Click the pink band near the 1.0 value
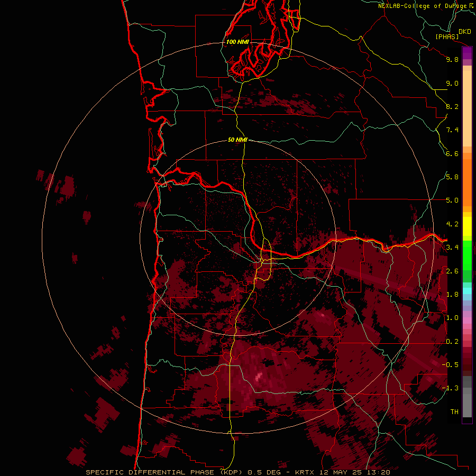 tap(467, 321)
